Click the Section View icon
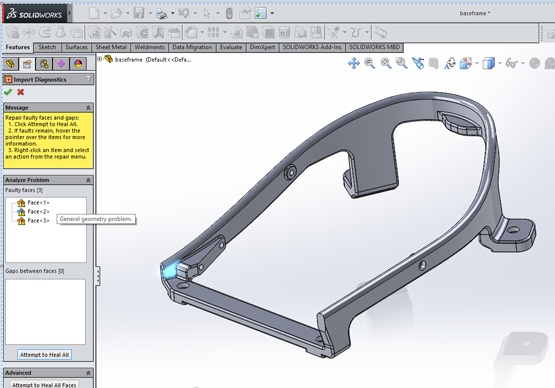Viewport: 555px width, 388px height. coord(434,64)
